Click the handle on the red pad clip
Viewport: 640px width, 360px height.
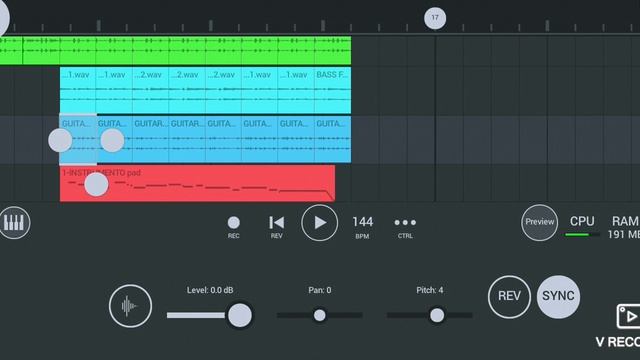96,184
